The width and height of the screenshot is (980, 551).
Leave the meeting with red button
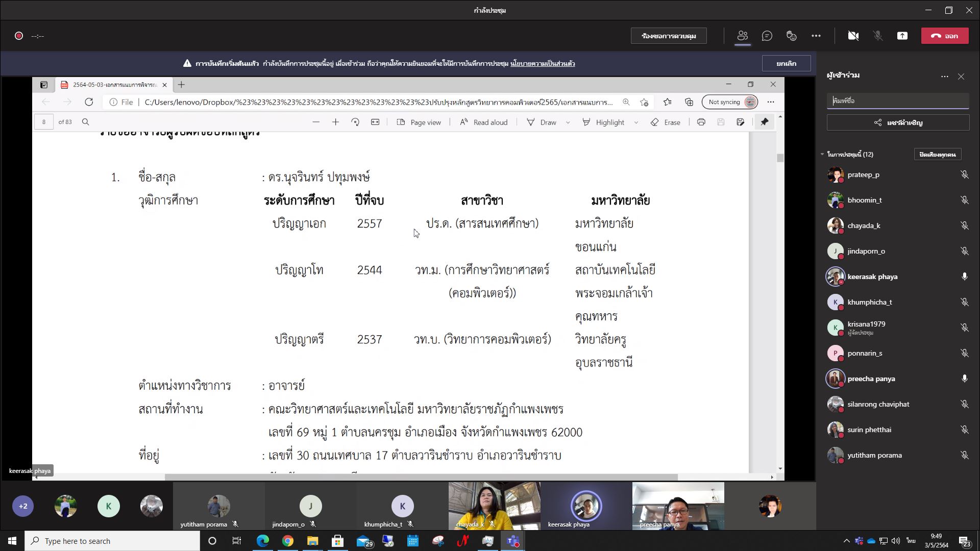[944, 36]
